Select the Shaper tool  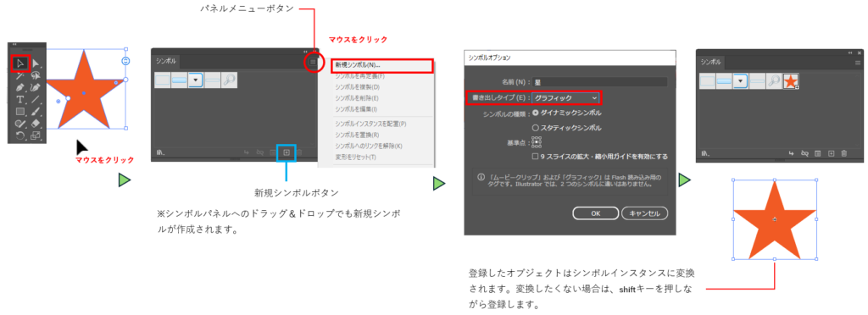pyautogui.click(x=20, y=124)
